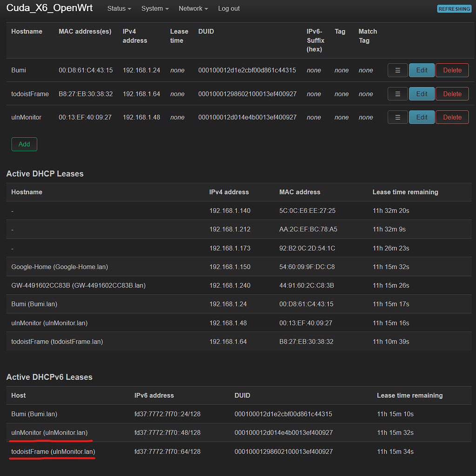Screen dimensions: 476x476
Task: Edit the todoistFrame static lease
Action: tap(422, 93)
